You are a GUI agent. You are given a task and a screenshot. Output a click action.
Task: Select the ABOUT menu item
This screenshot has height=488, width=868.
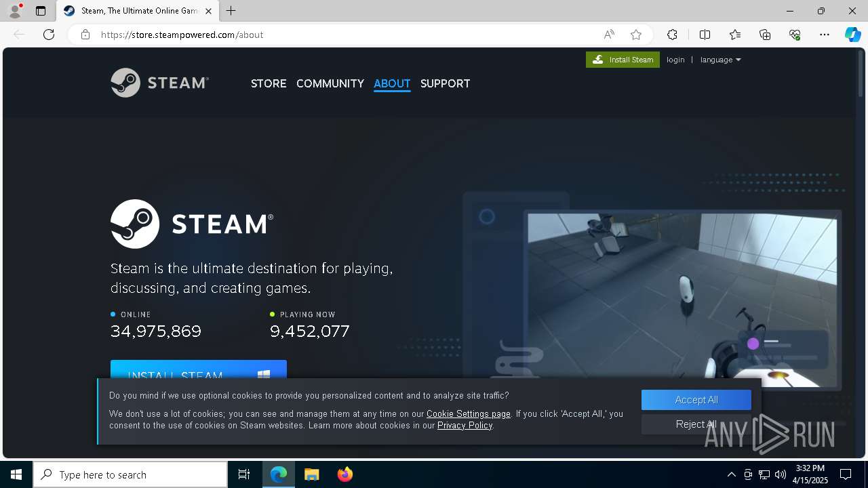[392, 83]
